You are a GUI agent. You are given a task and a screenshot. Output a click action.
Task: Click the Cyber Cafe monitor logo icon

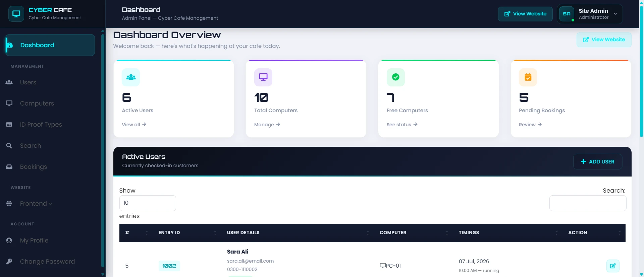pyautogui.click(x=16, y=14)
